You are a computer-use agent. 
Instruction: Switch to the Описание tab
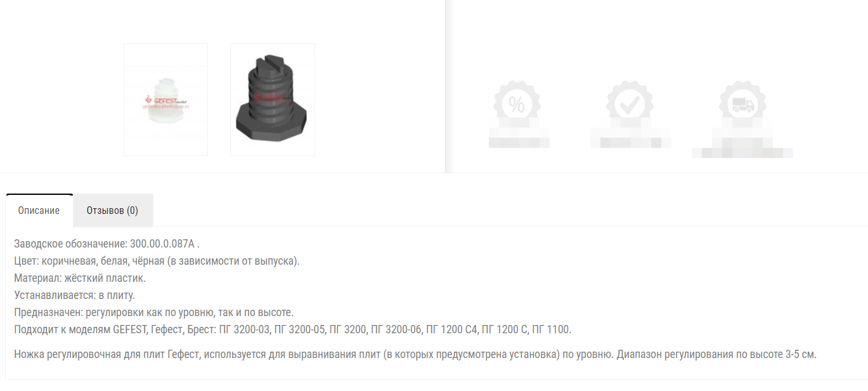tap(39, 211)
